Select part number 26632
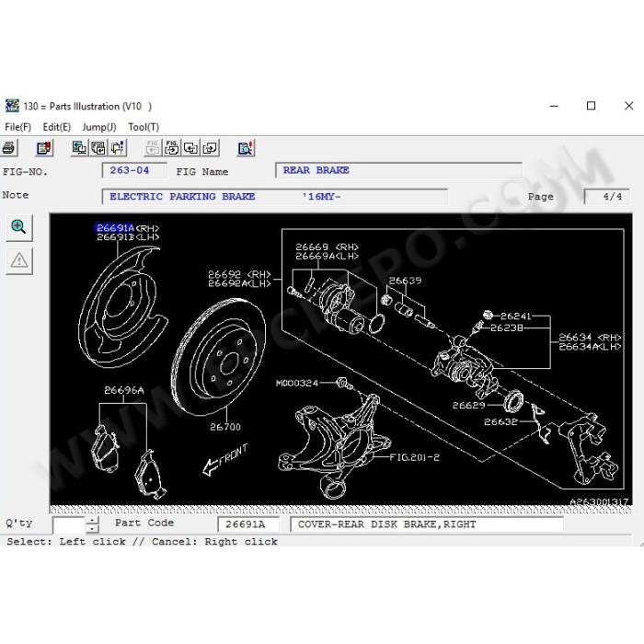Image resolution: width=644 pixels, height=644 pixels. coord(500,421)
